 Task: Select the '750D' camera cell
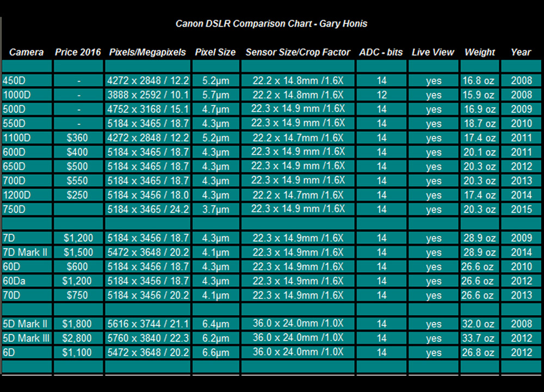[27, 209]
